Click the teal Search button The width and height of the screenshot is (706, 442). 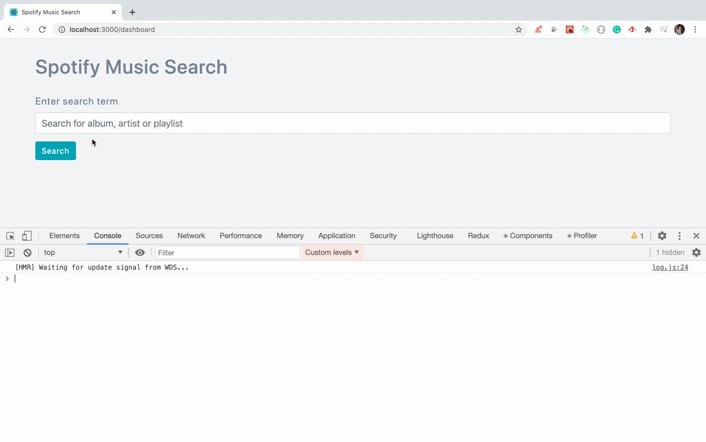(x=55, y=151)
